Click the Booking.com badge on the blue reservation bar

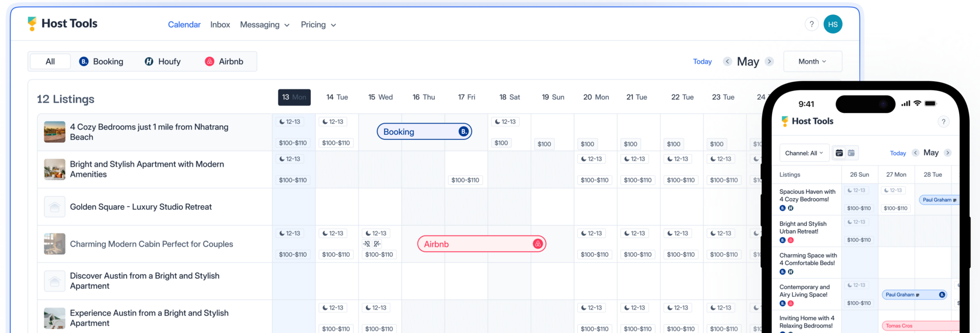pos(463,132)
